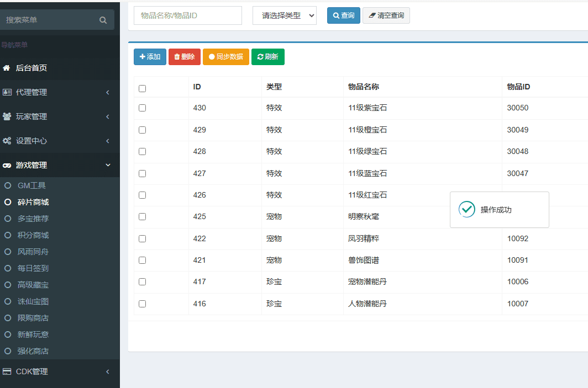Viewport: 588px width, 388px height.
Task: Click the ID card icon for 代理管理
Action: tap(7, 92)
